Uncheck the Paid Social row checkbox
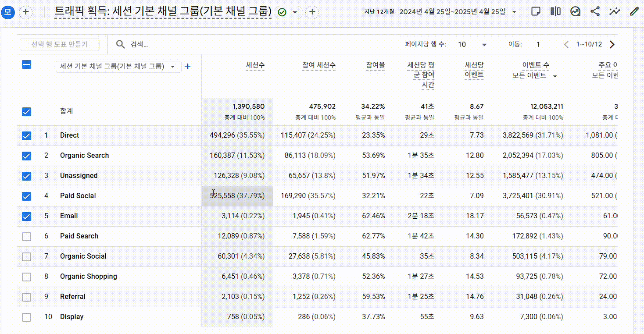 (26, 196)
